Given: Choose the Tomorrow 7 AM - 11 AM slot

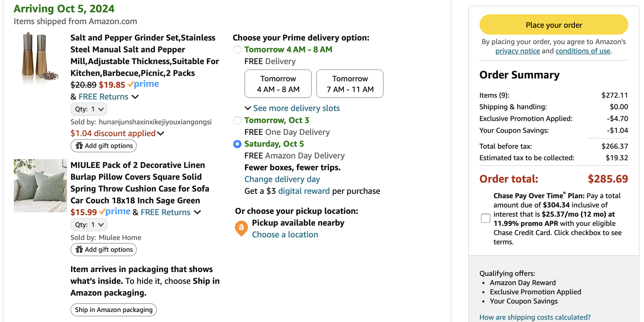Looking at the screenshot, I should (350, 84).
